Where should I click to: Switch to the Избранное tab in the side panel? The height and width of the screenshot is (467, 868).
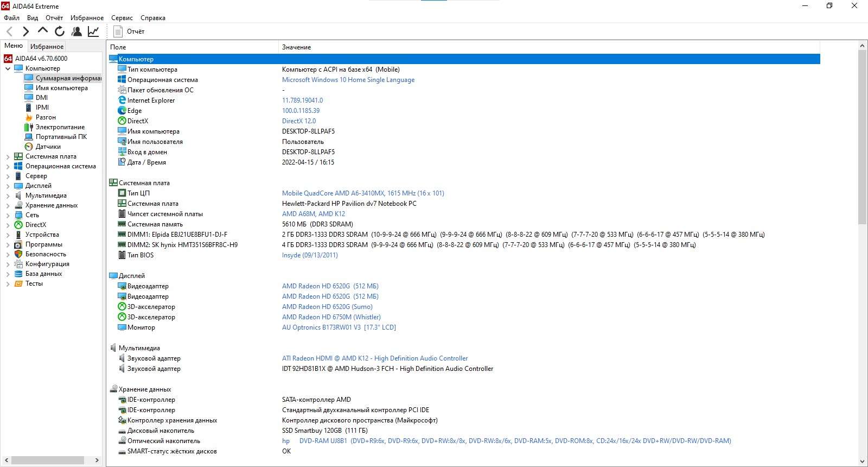point(47,47)
